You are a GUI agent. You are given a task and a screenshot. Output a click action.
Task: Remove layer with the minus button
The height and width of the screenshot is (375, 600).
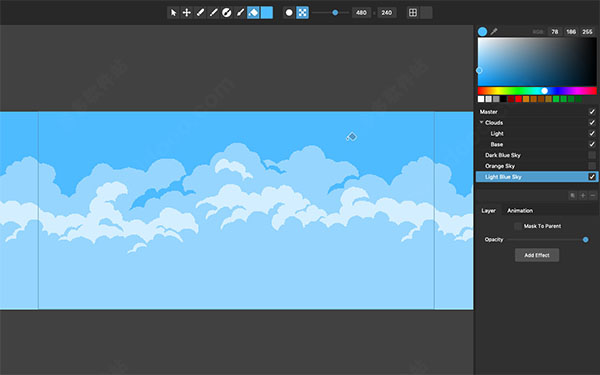point(593,196)
